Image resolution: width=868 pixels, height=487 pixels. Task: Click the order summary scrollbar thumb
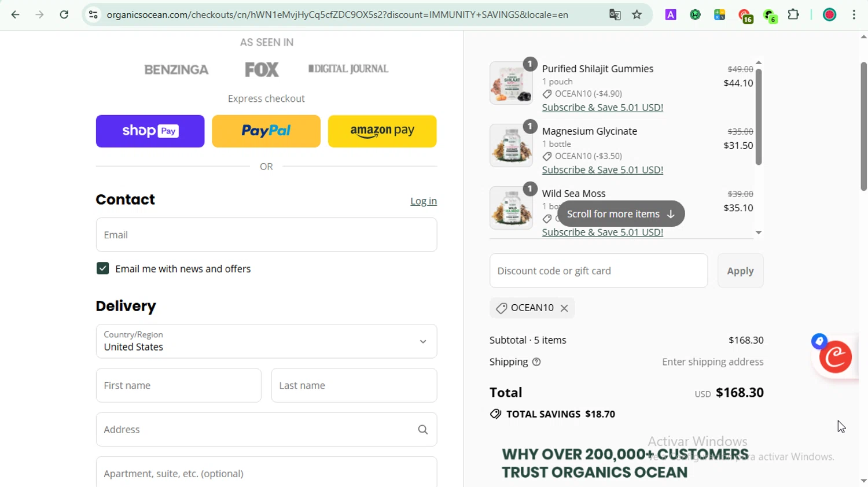coord(759,117)
